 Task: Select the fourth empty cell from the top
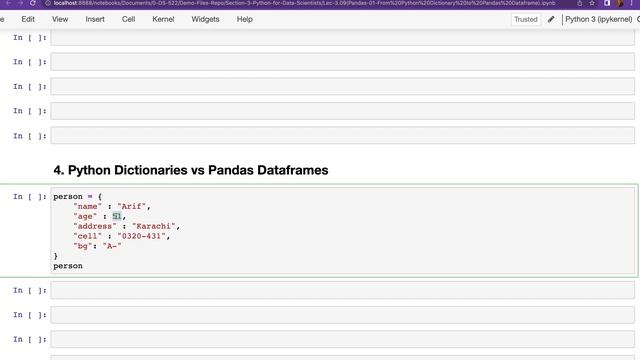tap(342, 111)
